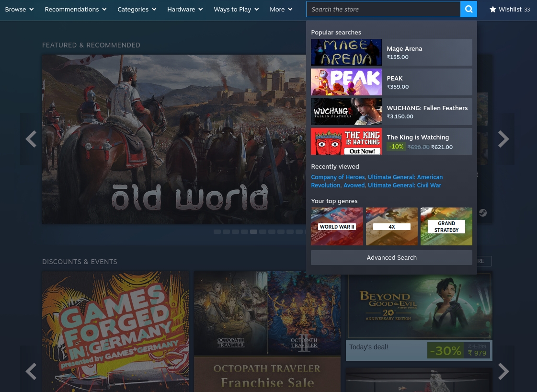Open the Hardware menu

tap(184, 9)
